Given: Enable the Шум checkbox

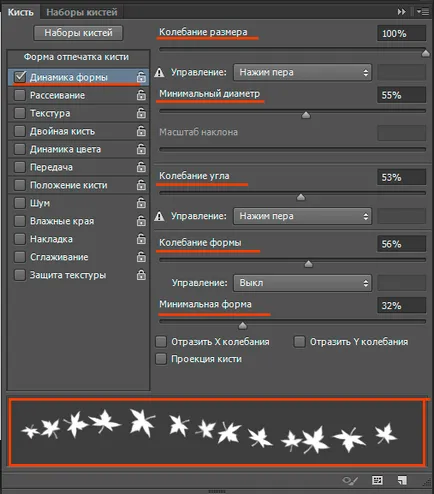Looking at the screenshot, I should click(x=20, y=203).
